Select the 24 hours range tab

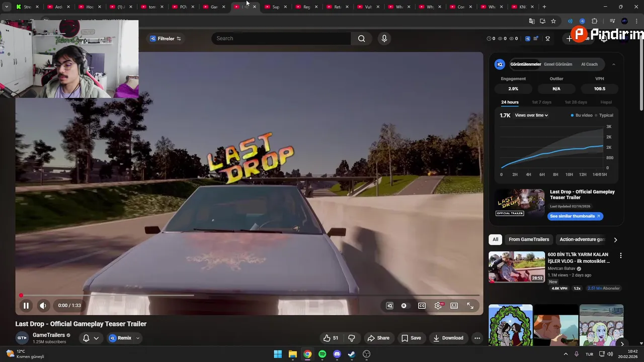click(510, 102)
